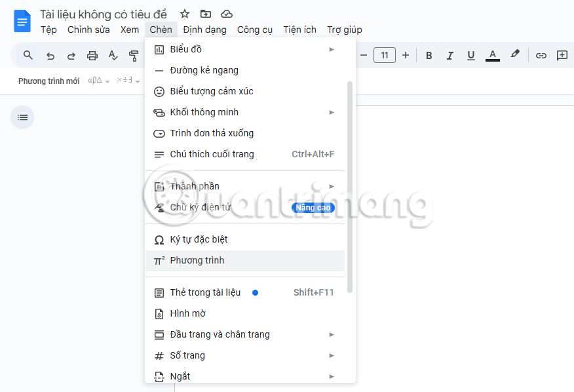Screen dimensions: 574x392
Task: Redo the last action
Action: (71, 56)
